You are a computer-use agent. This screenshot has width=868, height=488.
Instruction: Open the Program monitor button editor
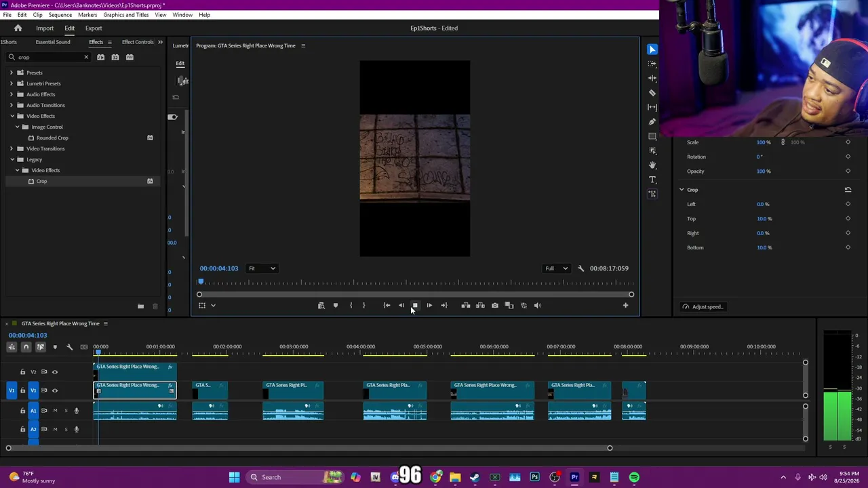point(625,306)
